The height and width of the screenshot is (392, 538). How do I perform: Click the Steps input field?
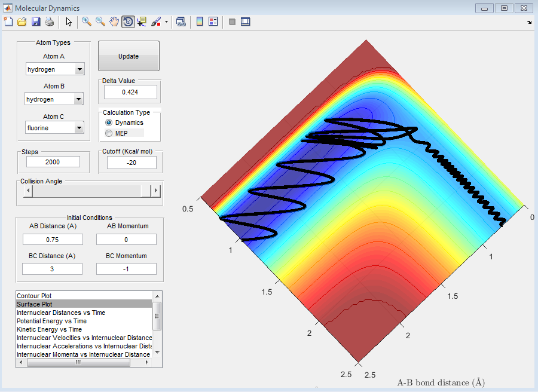(x=53, y=162)
